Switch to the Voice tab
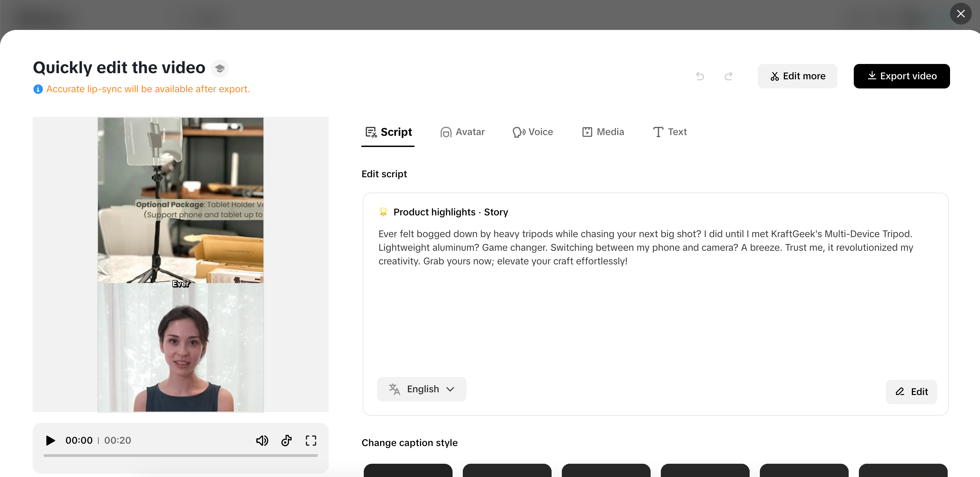The width and height of the screenshot is (980, 477). (533, 132)
